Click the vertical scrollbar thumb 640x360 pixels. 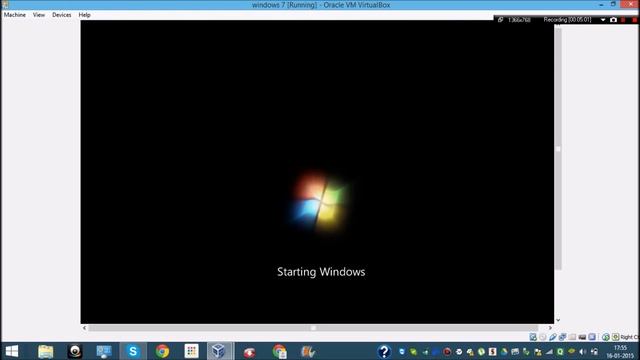pyautogui.click(x=558, y=149)
